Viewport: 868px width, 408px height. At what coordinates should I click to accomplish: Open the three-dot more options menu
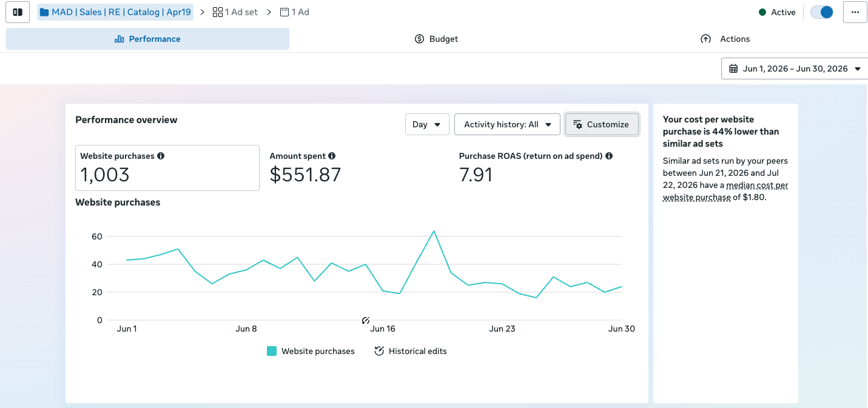pos(855,12)
